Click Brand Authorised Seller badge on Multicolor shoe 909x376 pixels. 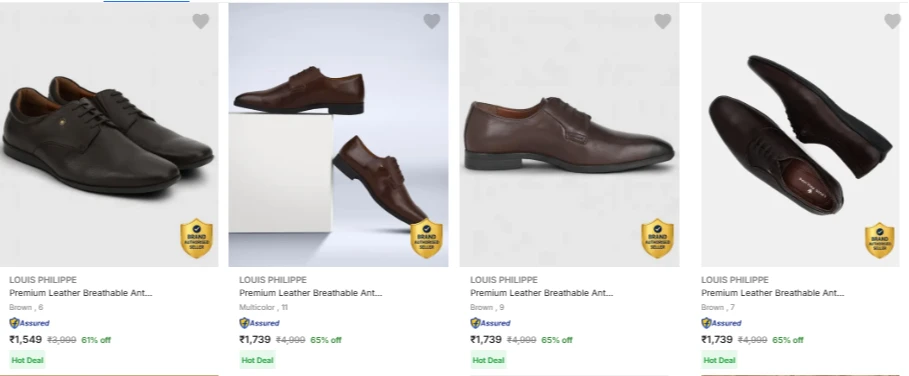point(427,238)
